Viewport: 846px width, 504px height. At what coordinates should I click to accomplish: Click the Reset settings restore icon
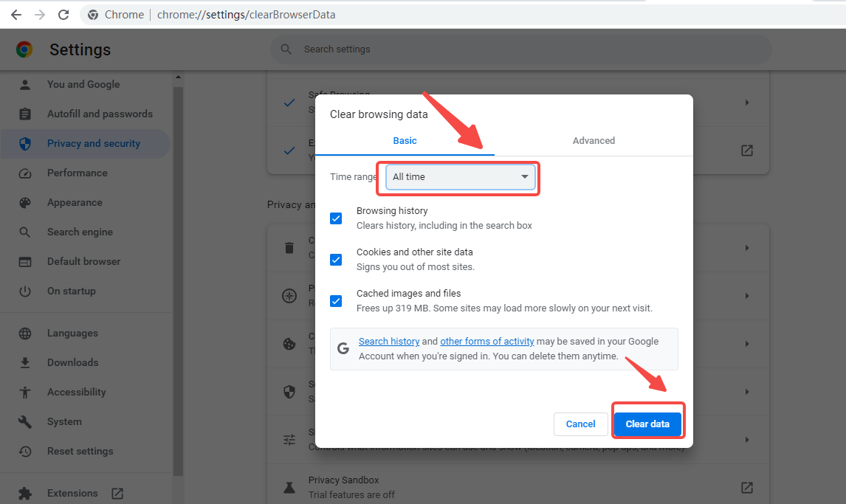coord(25,452)
